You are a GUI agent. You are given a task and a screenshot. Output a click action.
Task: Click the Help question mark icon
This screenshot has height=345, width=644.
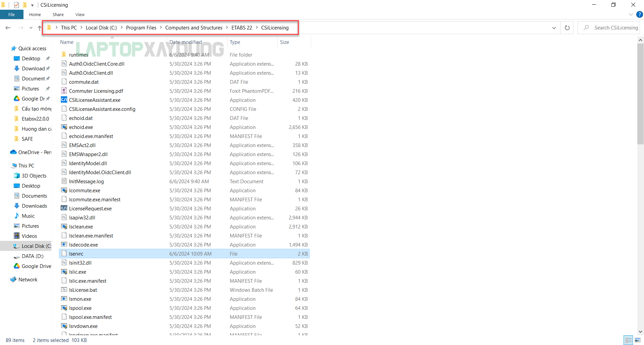pos(640,14)
